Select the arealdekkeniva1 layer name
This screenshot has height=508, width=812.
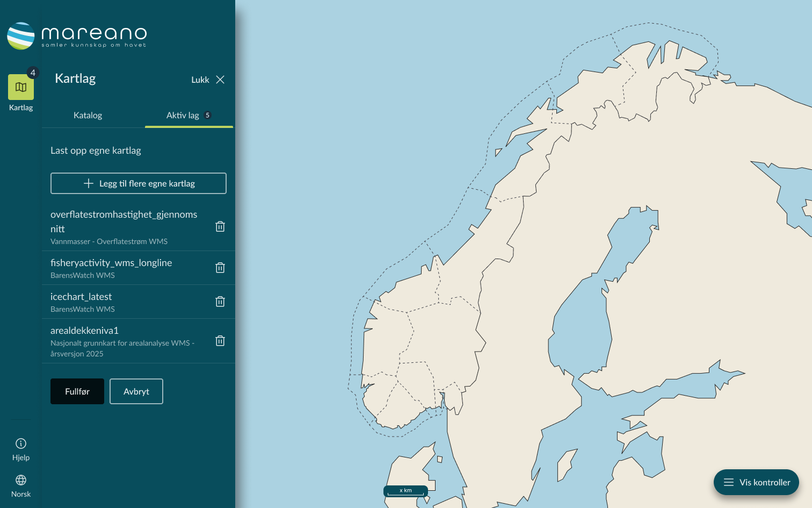pyautogui.click(x=84, y=330)
